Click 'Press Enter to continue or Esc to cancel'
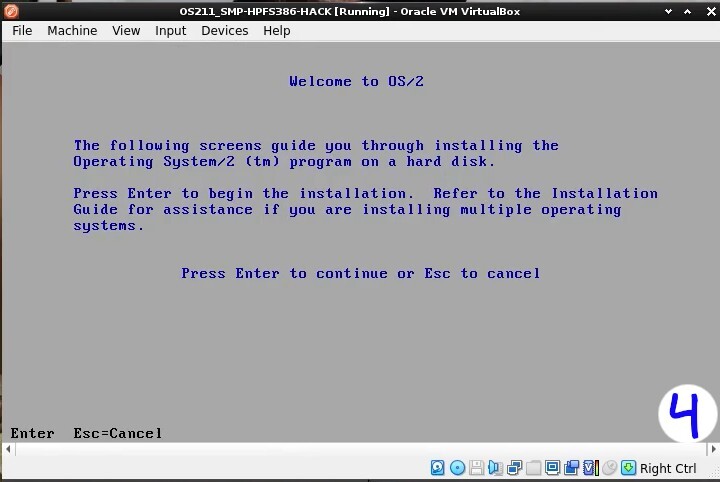Screen dimensions: 720x482 pyautogui.click(x=360, y=274)
